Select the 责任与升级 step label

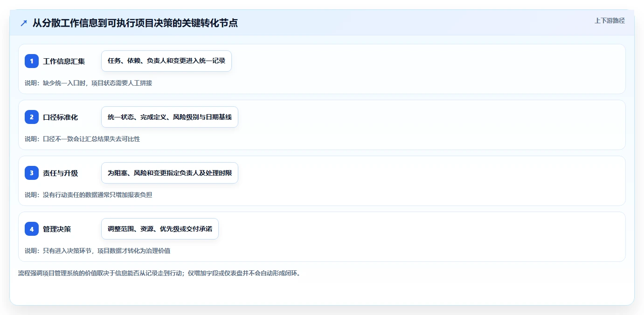click(x=61, y=173)
